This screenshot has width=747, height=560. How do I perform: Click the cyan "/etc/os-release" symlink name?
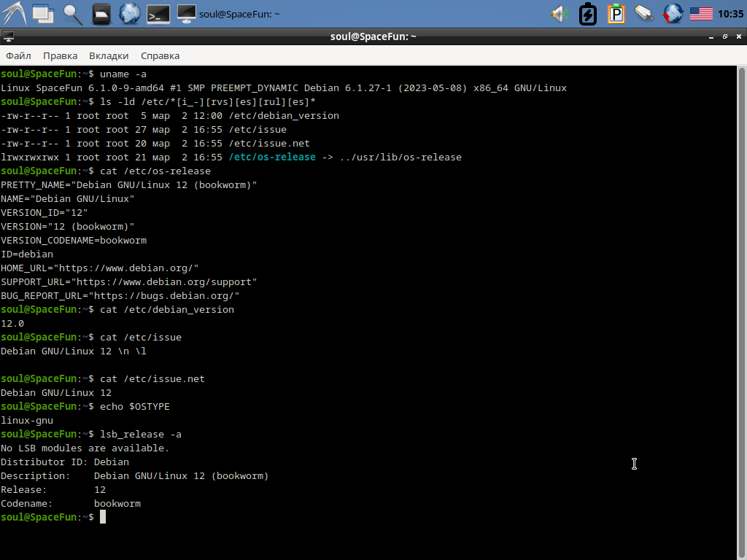pyautogui.click(x=272, y=157)
